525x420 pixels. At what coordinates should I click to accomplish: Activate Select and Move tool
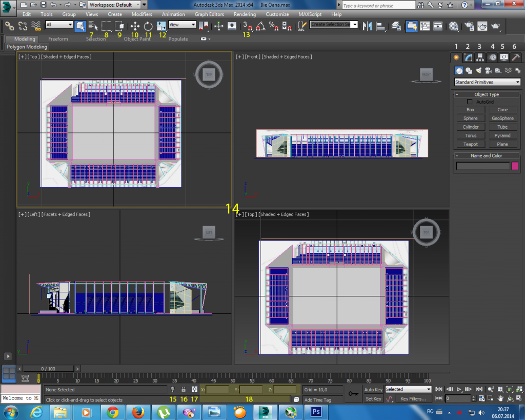(x=135, y=26)
